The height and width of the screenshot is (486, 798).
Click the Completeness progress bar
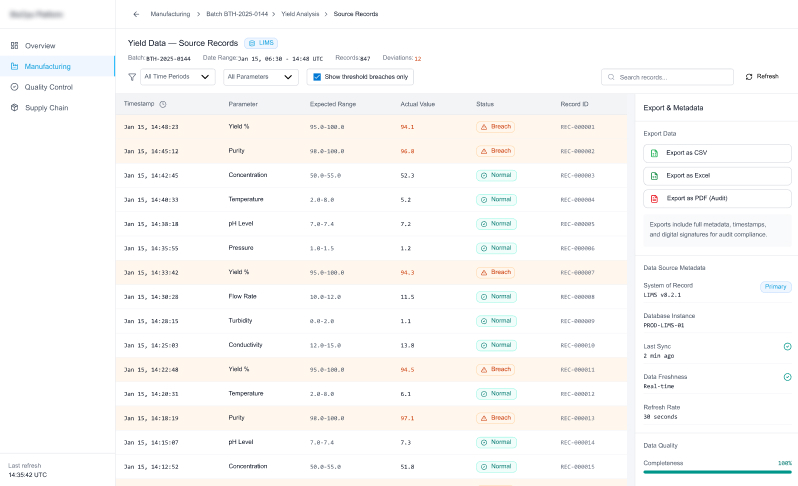(x=717, y=472)
